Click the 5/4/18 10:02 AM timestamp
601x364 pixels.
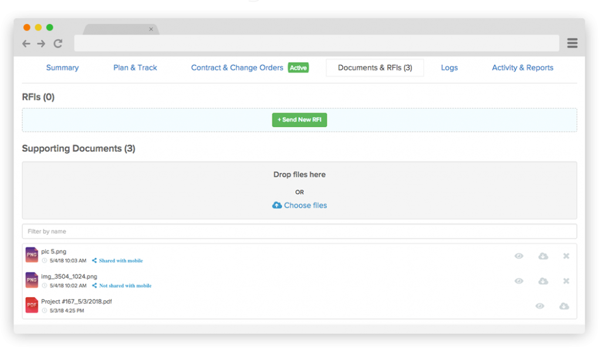[68, 285]
